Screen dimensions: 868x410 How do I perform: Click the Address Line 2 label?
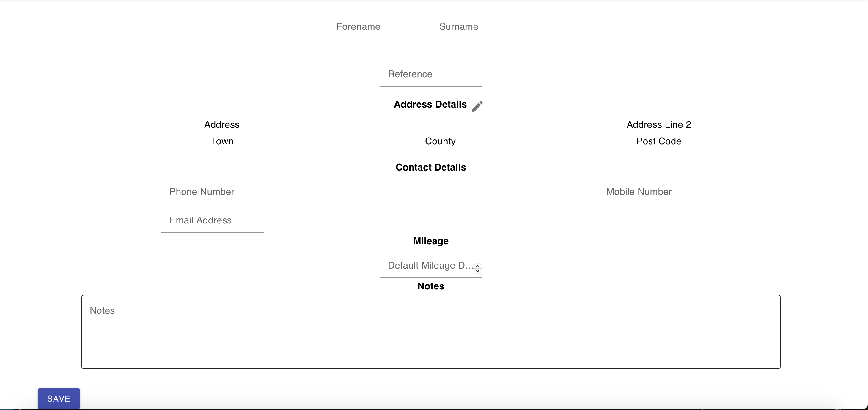[658, 125]
